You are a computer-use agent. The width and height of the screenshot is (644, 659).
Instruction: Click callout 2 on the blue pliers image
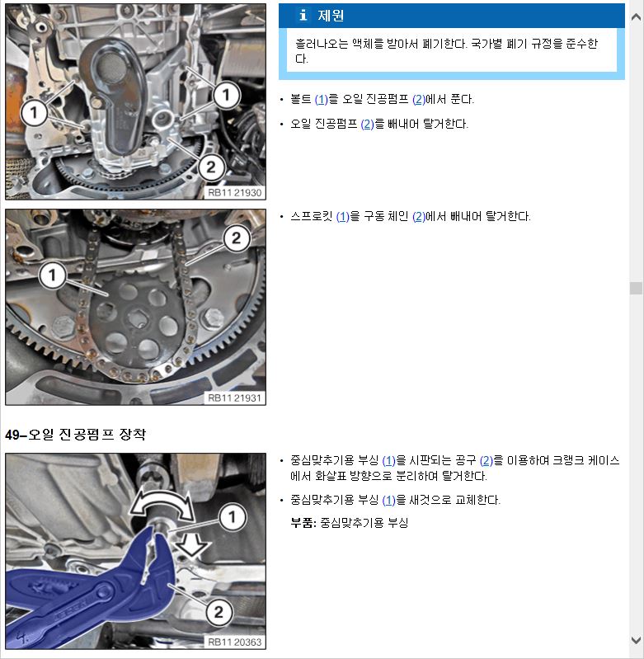(x=219, y=611)
